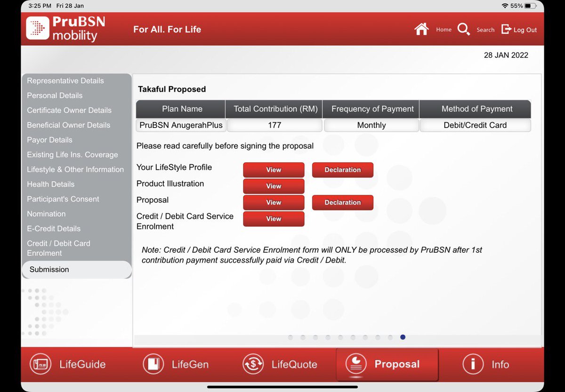
Task: Open Credit / Debit Card Enrolment sidebar item
Action: 58,248
